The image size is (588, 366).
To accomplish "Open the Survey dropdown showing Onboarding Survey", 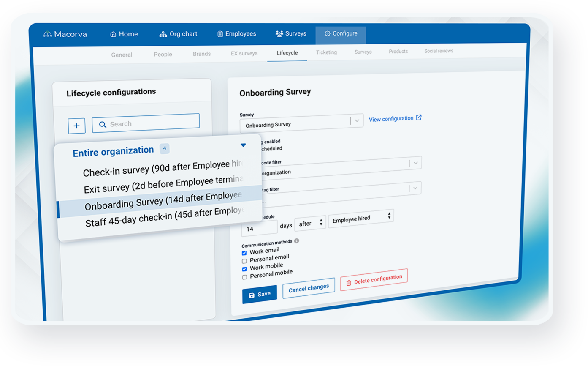I will [x=357, y=120].
